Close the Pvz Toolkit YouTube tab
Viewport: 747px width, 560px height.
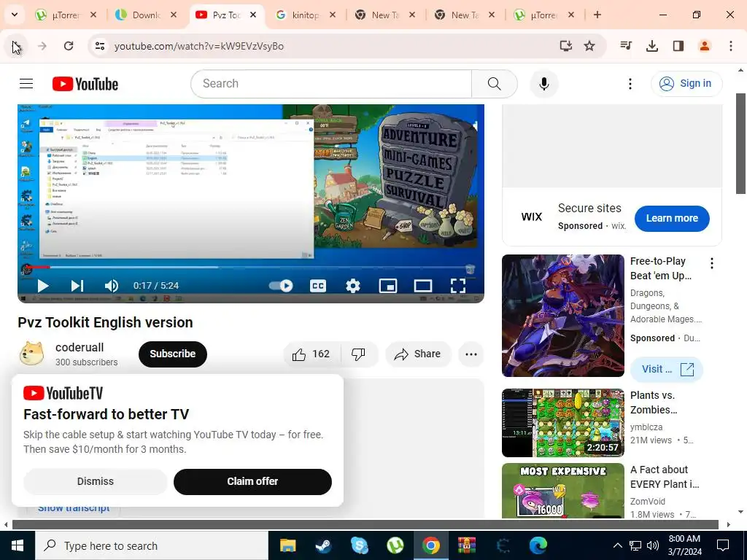[x=253, y=15]
